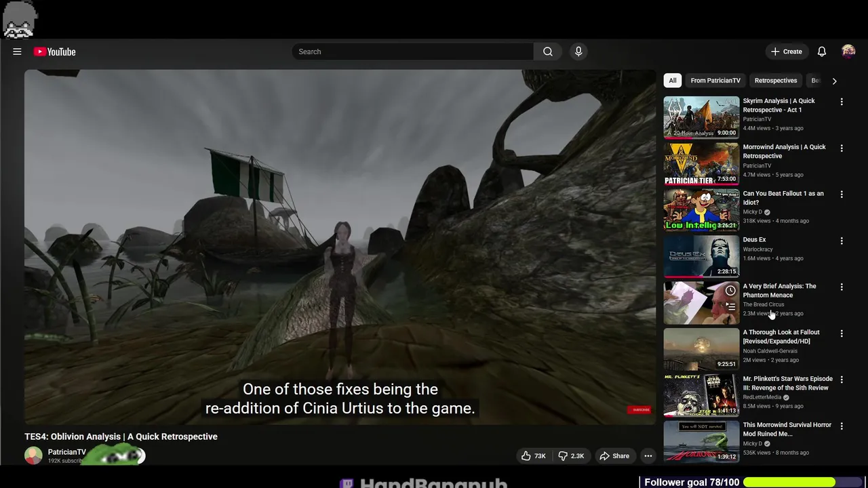Open options for A Thorough Look at Fallout
The height and width of the screenshot is (488, 868).
point(842,333)
